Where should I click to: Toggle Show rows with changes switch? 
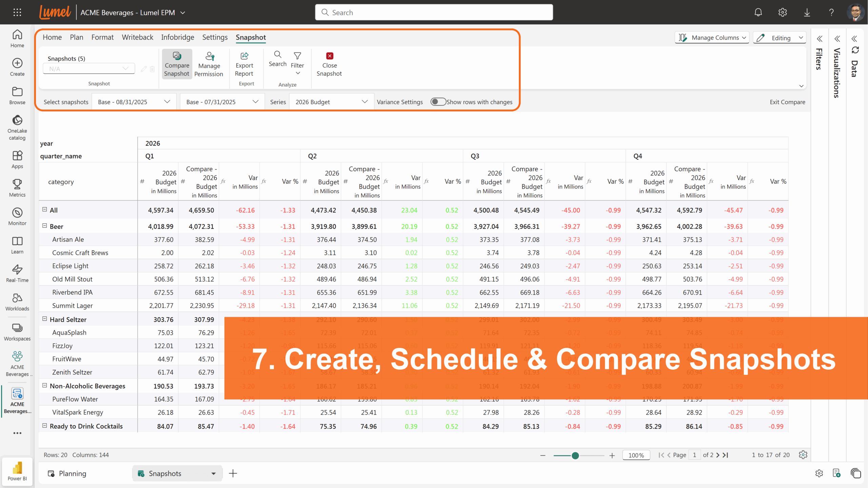click(438, 102)
